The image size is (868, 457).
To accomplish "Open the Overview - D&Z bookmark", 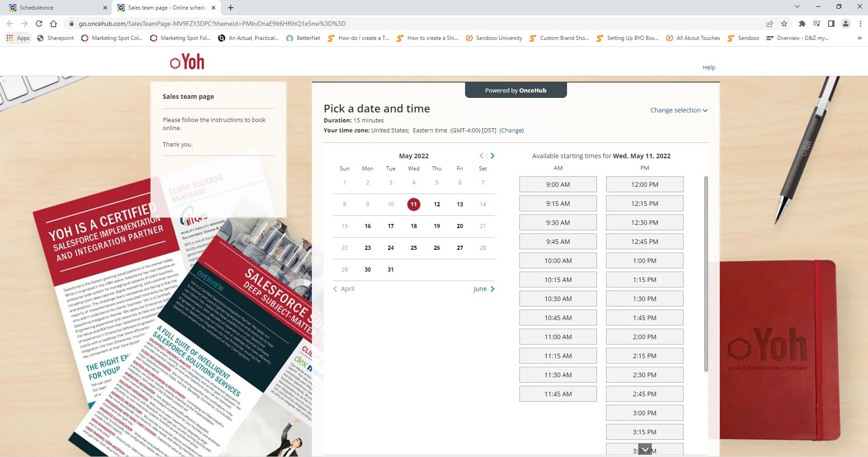I will click(797, 38).
